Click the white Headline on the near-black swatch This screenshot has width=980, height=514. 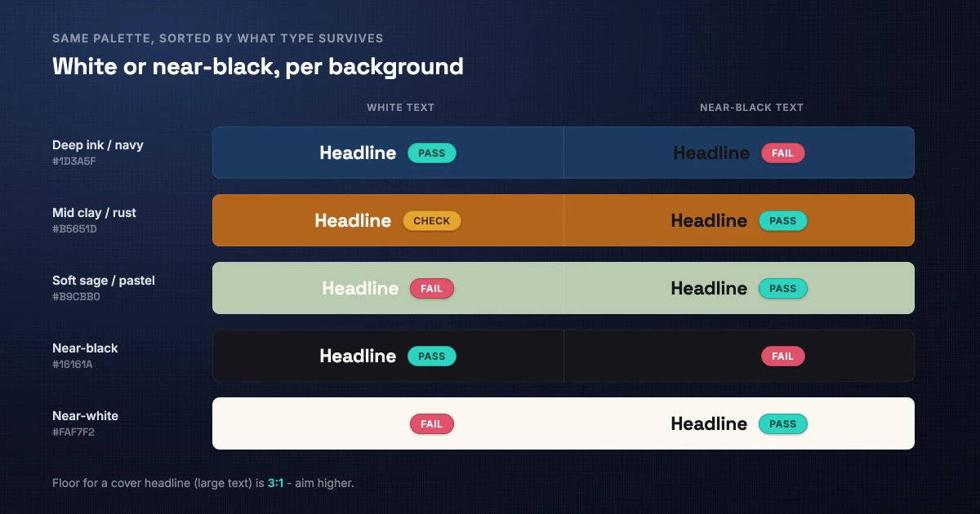[x=358, y=356]
